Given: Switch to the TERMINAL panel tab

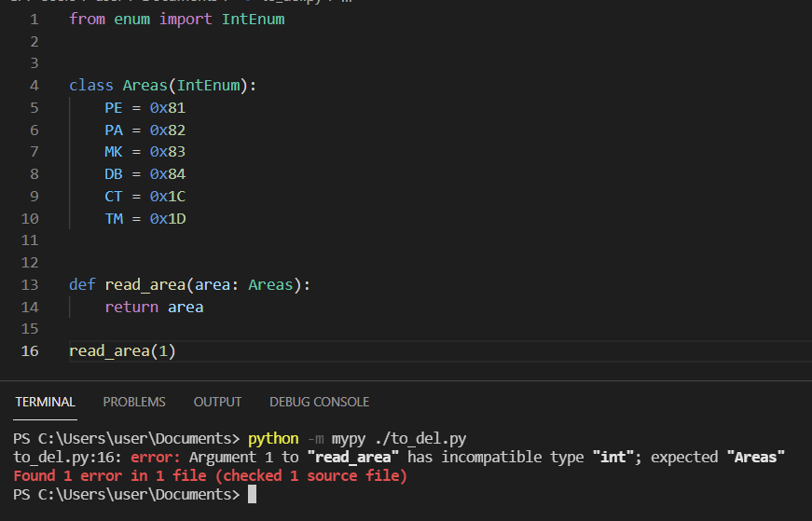Looking at the screenshot, I should 45,402.
